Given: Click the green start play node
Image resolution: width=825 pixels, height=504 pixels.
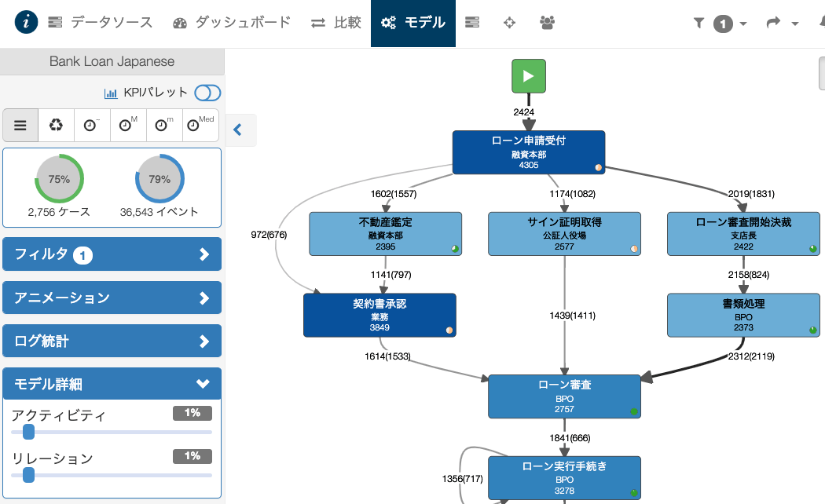Looking at the screenshot, I should (529, 76).
